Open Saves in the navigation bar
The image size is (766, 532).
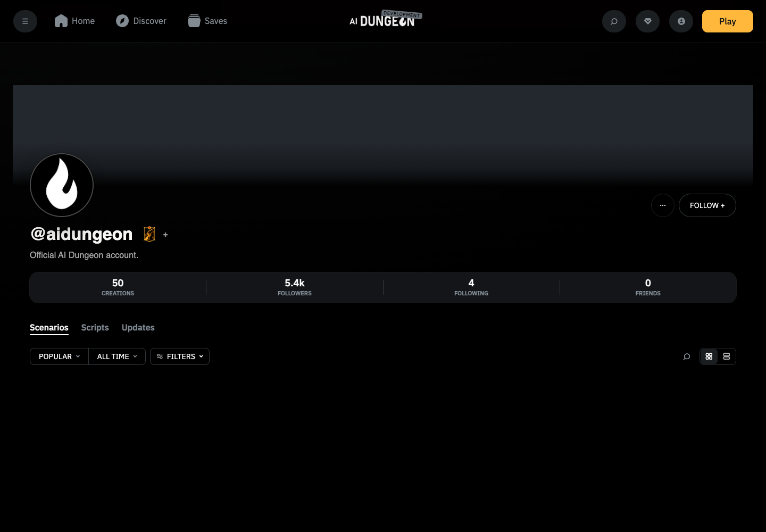[x=207, y=21]
